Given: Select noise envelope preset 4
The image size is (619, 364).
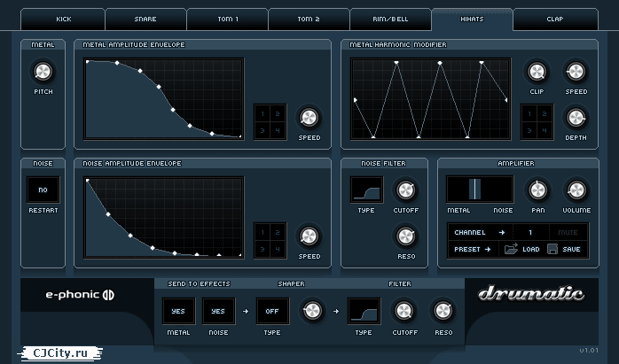Looking at the screenshot, I should click(278, 249).
